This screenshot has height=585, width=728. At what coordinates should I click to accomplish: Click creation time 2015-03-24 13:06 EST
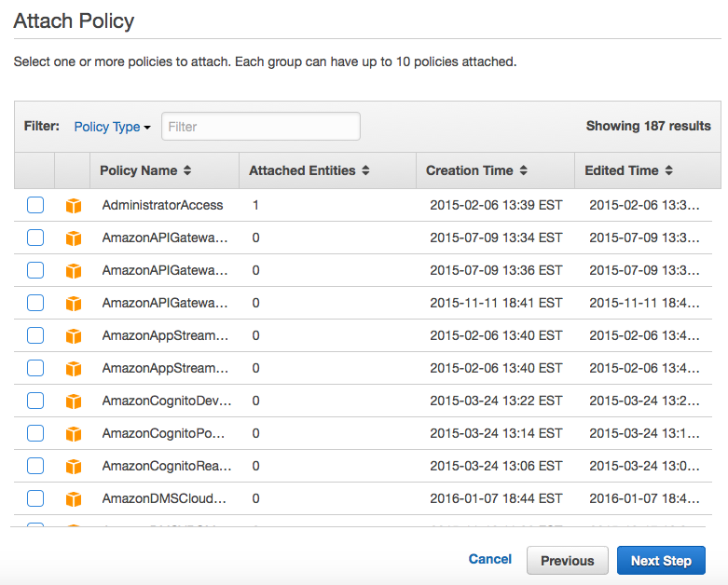coord(496,466)
